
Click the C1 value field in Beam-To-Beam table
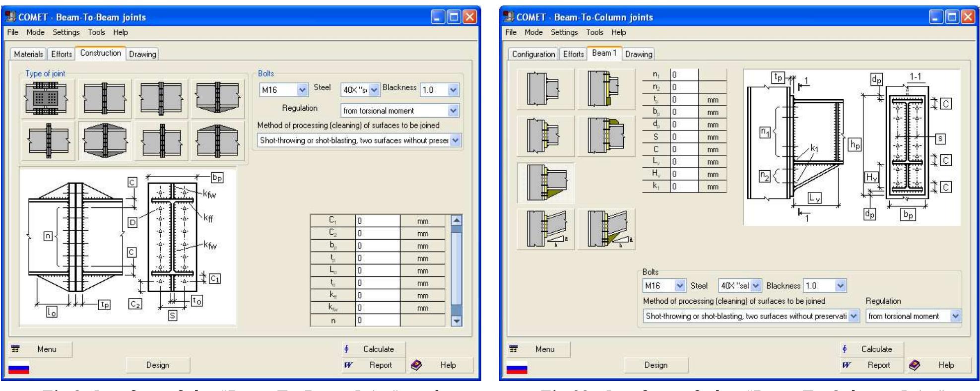pyautogui.click(x=378, y=221)
